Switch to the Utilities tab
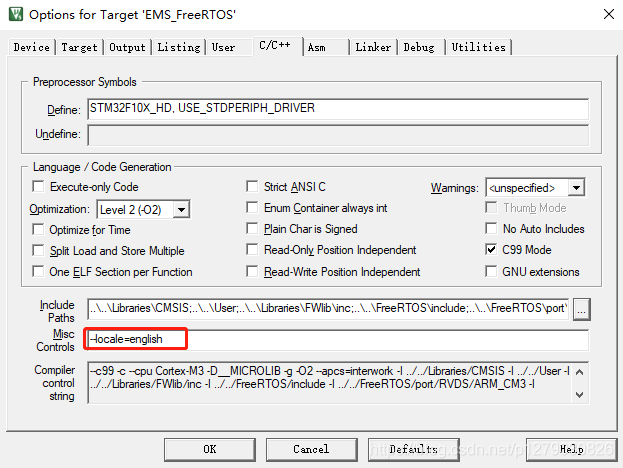623x468 pixels. point(478,47)
